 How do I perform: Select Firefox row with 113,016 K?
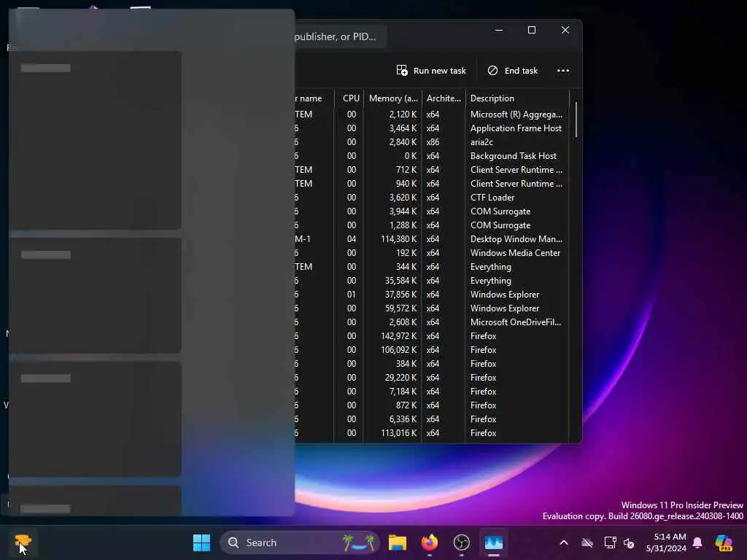tap(433, 433)
